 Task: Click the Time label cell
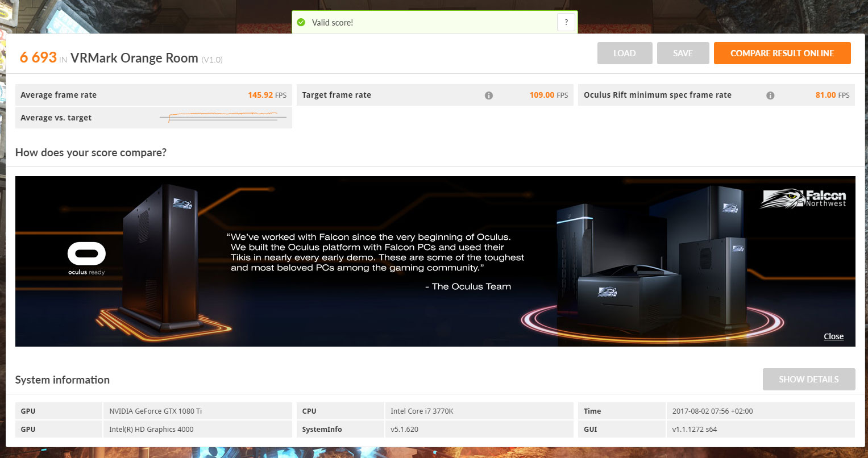point(621,411)
